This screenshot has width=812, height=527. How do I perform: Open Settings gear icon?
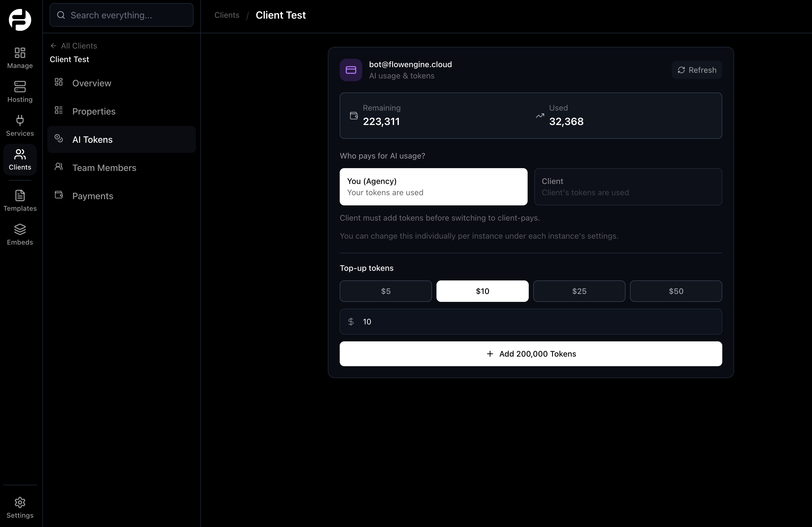pos(20,502)
